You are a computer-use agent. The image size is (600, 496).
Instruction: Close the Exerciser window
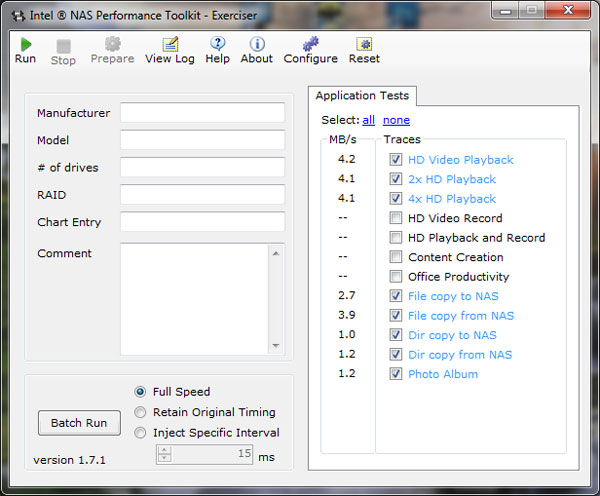(569, 10)
